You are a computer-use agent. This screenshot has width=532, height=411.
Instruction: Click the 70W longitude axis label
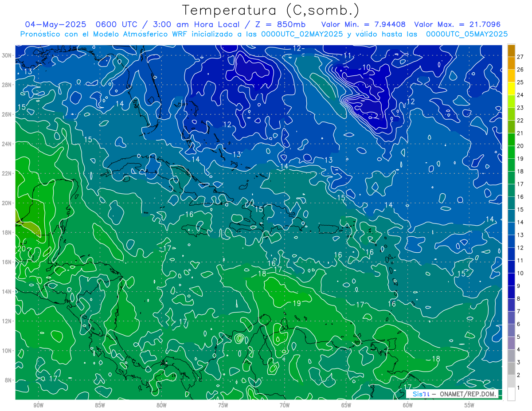285,405
